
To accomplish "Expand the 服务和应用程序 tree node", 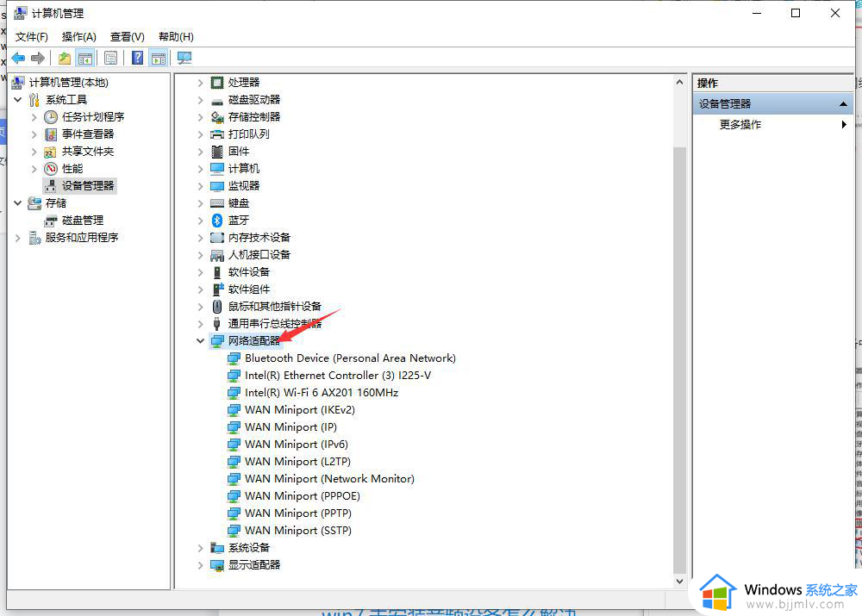I will (x=17, y=238).
